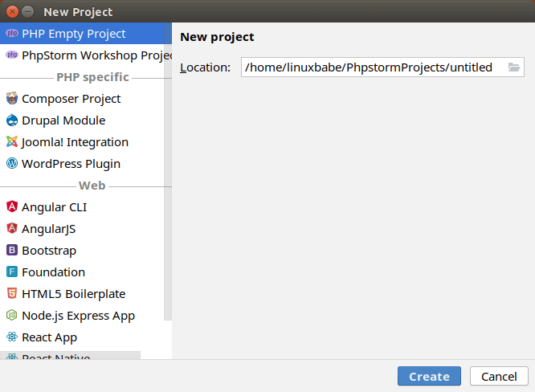Click the Bootstrap icon
The image size is (535, 392).
point(12,251)
